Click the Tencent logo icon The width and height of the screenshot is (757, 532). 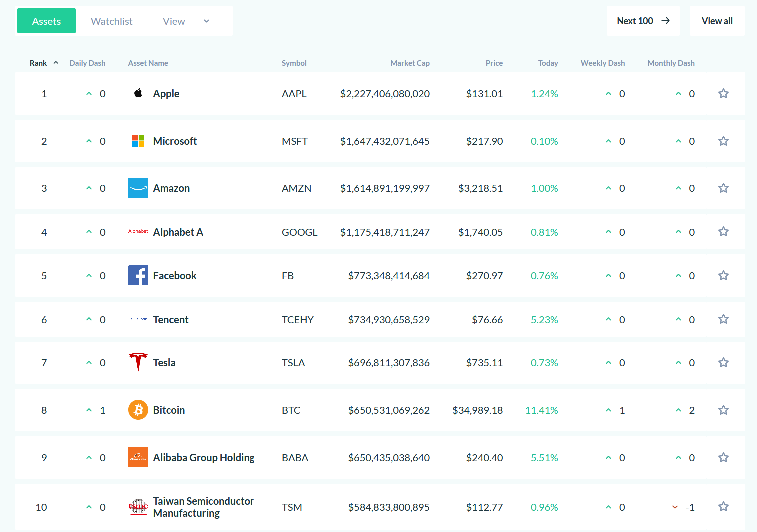tap(138, 319)
